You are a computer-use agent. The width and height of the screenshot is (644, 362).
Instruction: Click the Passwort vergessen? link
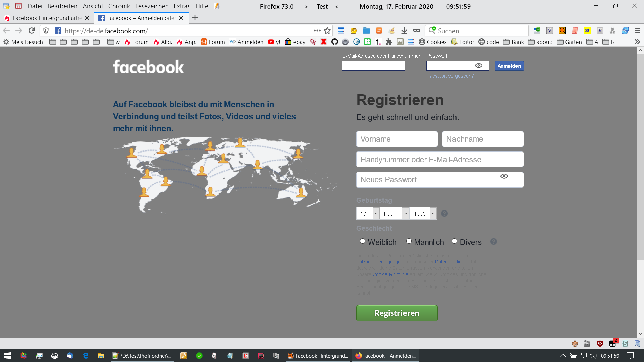(450, 76)
